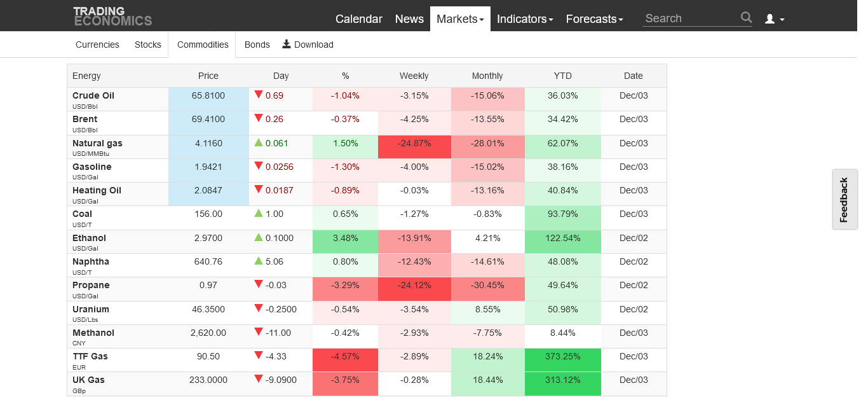This screenshot has height=409, width=868.
Task: Switch to the Bonds tab
Action: [257, 45]
